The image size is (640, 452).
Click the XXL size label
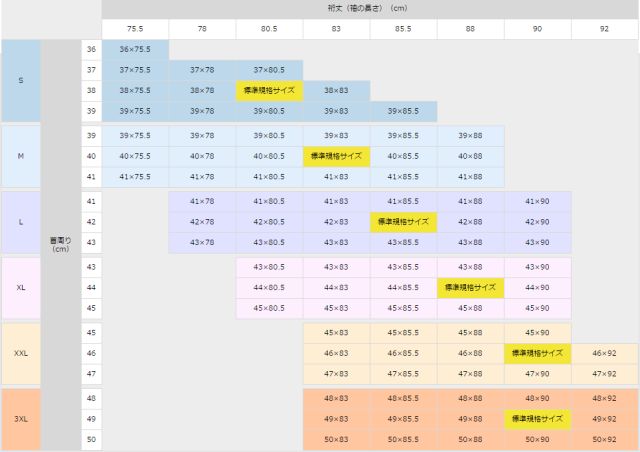(x=21, y=354)
